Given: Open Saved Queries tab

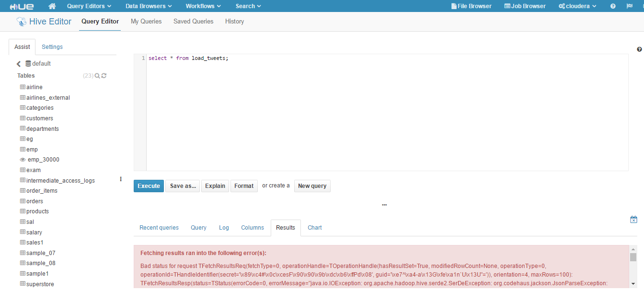Looking at the screenshot, I should tap(194, 22).
